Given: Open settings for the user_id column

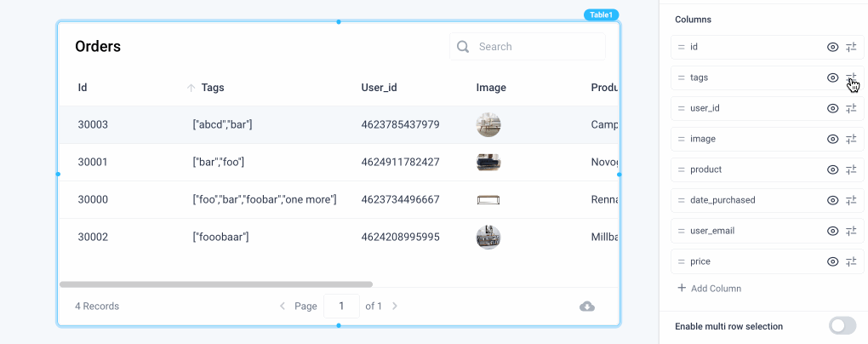Looking at the screenshot, I should [851, 109].
